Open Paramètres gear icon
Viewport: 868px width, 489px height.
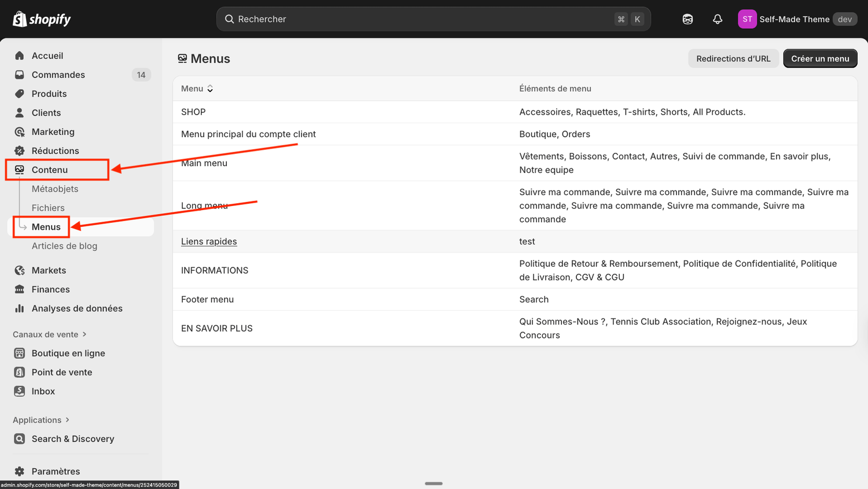(20, 471)
